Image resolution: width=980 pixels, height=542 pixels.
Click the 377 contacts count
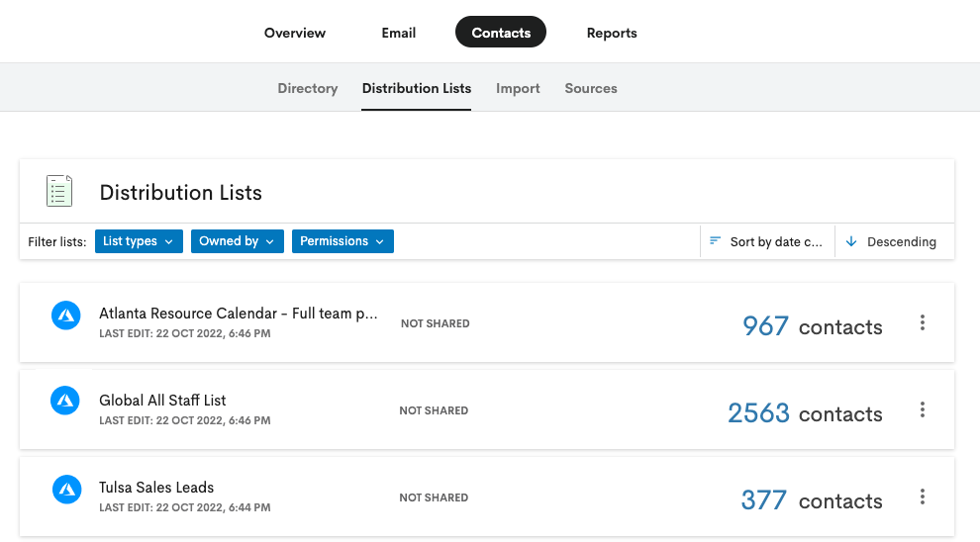[812, 500]
